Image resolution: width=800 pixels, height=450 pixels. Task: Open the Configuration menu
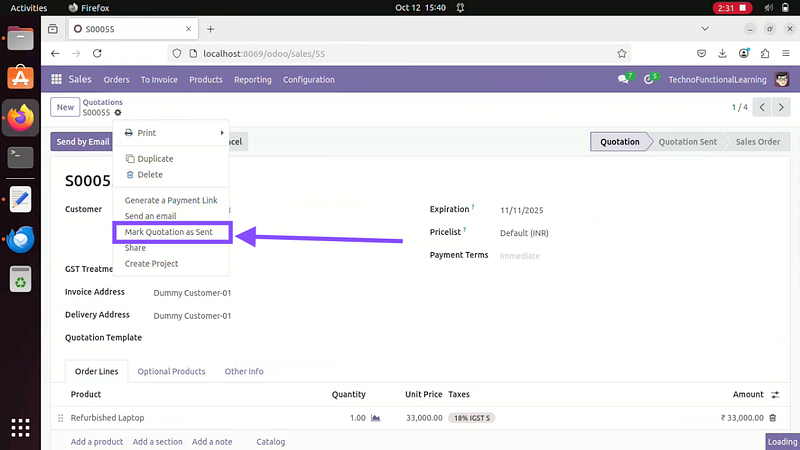(308, 80)
